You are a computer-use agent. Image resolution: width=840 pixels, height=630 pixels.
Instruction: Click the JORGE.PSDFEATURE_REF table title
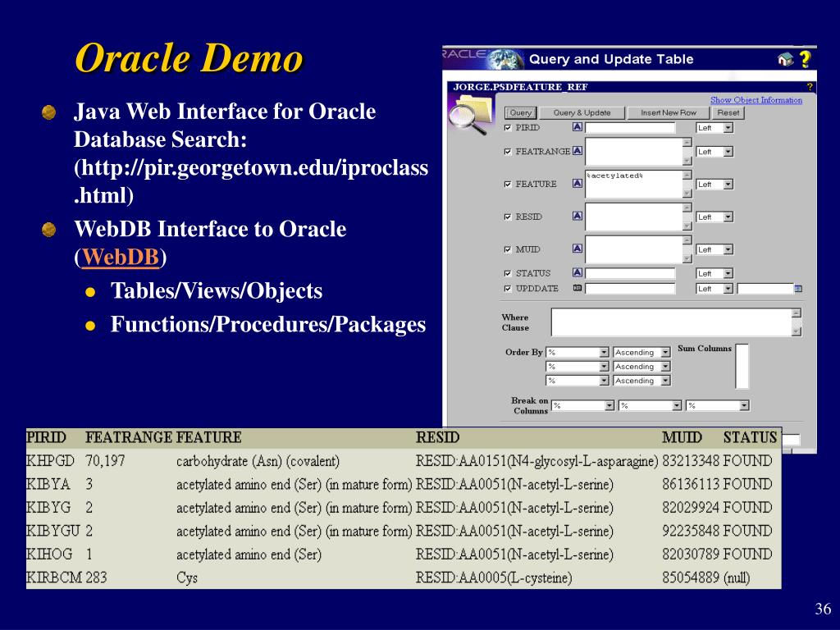pyautogui.click(x=520, y=87)
